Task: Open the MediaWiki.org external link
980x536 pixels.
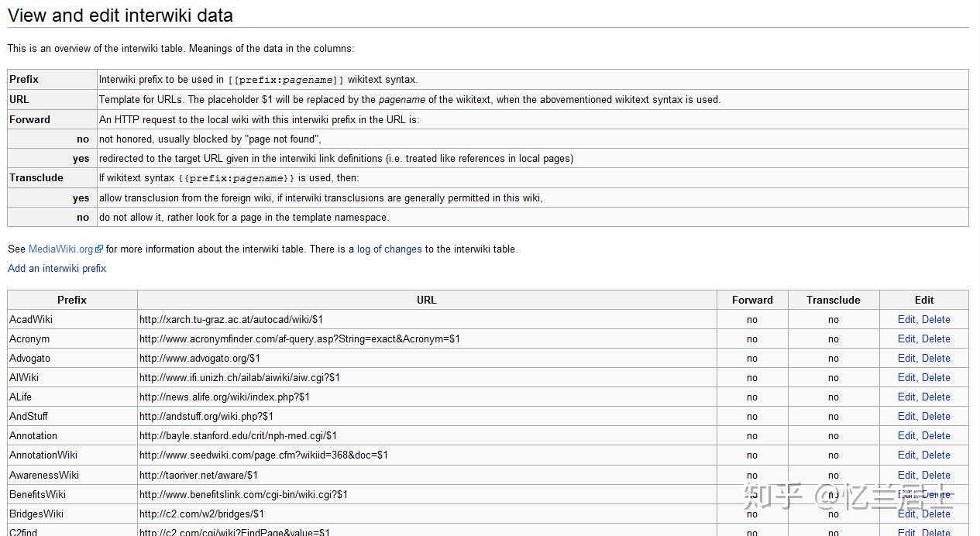Action: (x=60, y=249)
